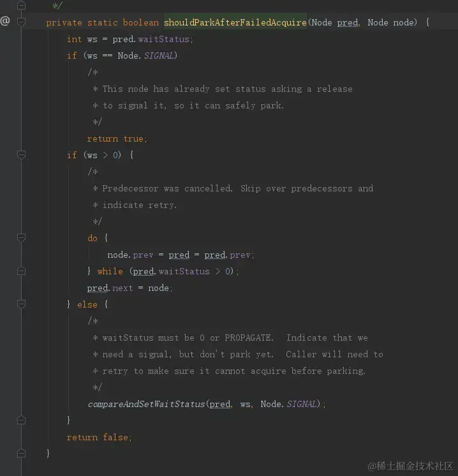Screen dimensions: 458x476
Task: Click fold end marker at '} while' line
Action: point(21,271)
